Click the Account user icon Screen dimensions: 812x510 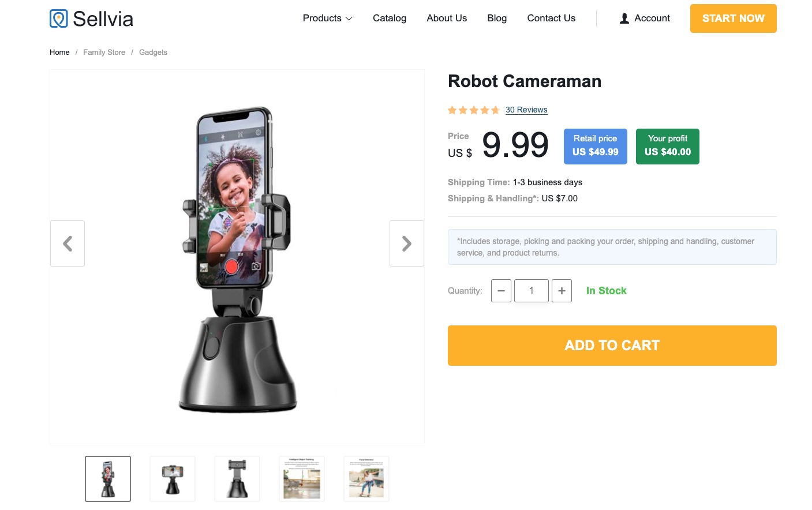click(x=624, y=18)
